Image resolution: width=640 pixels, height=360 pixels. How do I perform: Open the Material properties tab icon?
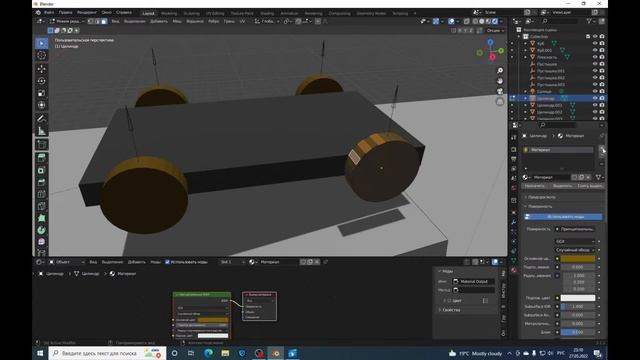click(x=514, y=270)
